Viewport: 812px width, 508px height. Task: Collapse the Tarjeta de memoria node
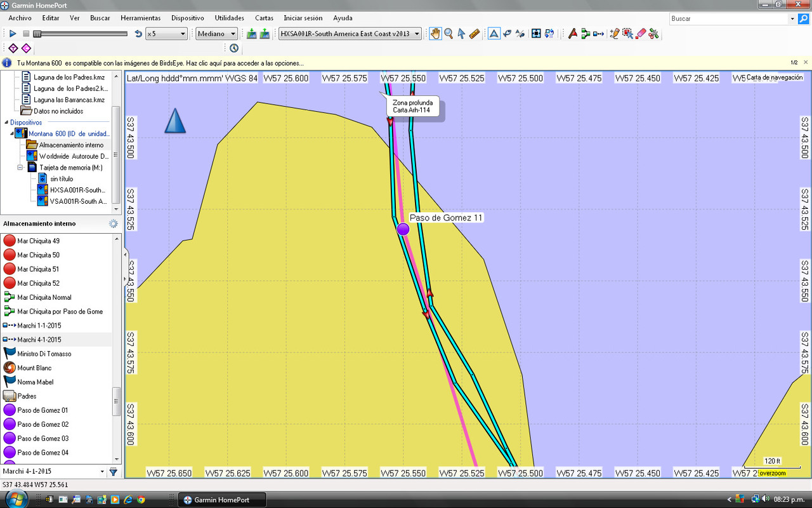point(20,168)
